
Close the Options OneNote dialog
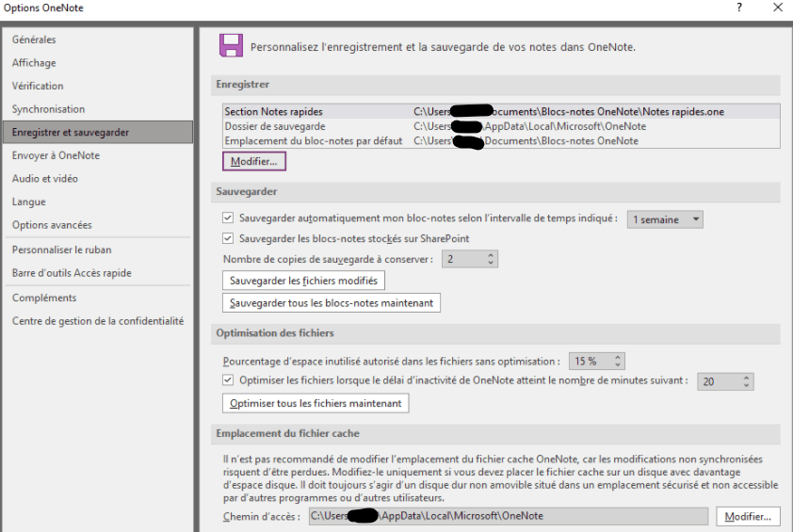pyautogui.click(x=778, y=8)
